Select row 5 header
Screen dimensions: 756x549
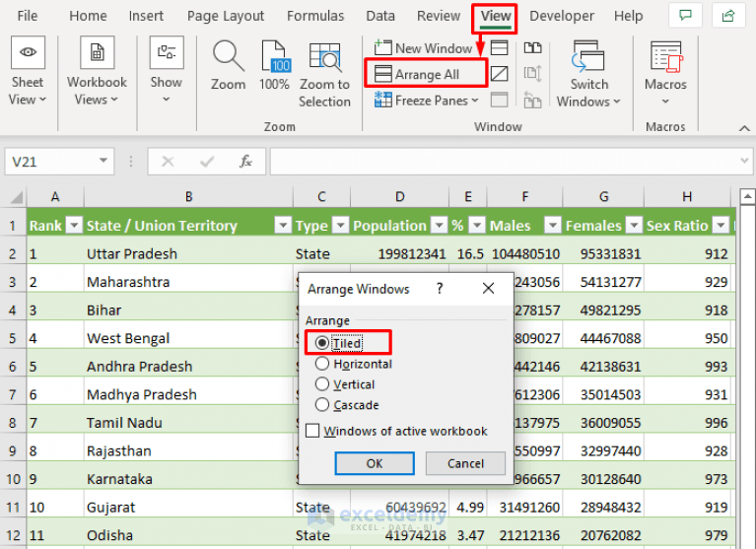pos(13,338)
